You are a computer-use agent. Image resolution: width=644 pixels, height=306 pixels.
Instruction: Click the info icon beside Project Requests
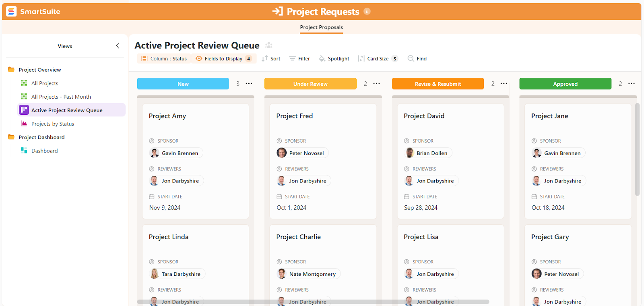click(367, 11)
